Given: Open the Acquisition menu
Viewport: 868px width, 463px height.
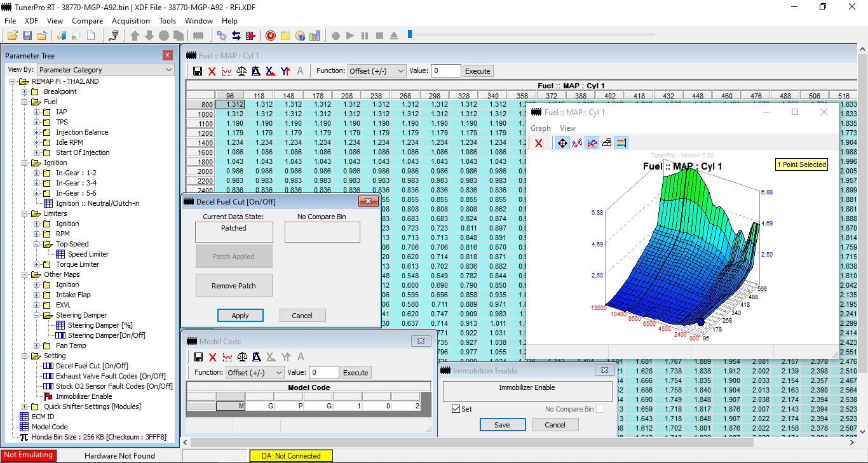Looking at the screenshot, I should click(131, 21).
